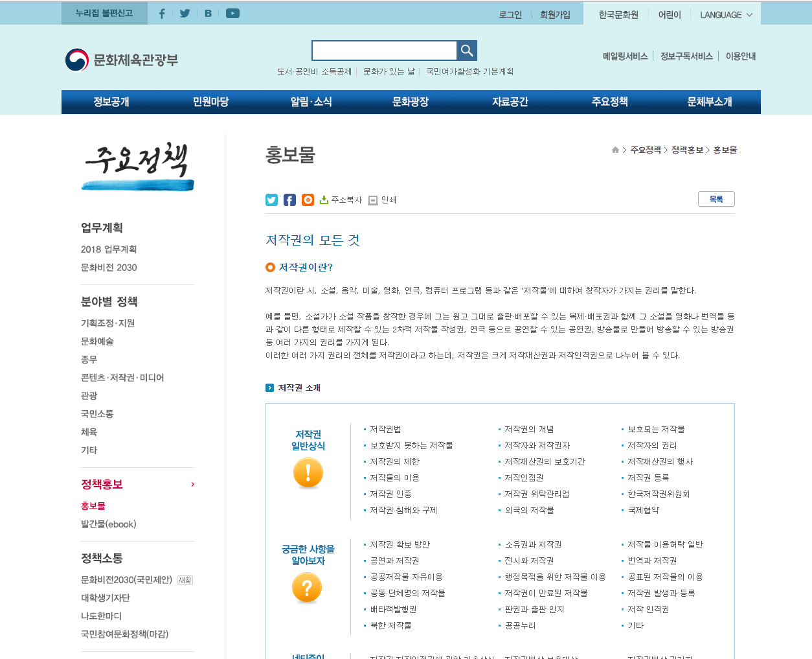Open 문화예술 in sidebar
The height and width of the screenshot is (659, 812).
97,341
